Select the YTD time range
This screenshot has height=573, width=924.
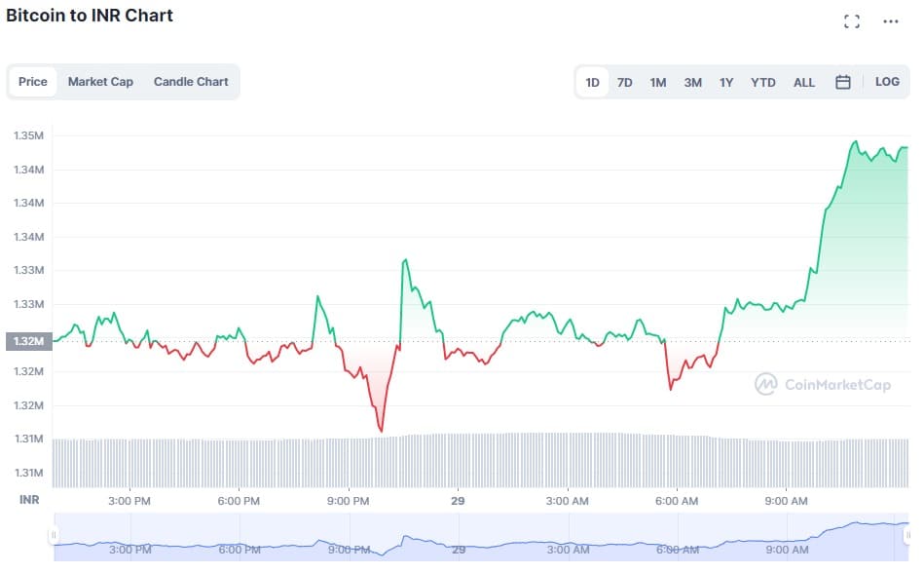762,83
